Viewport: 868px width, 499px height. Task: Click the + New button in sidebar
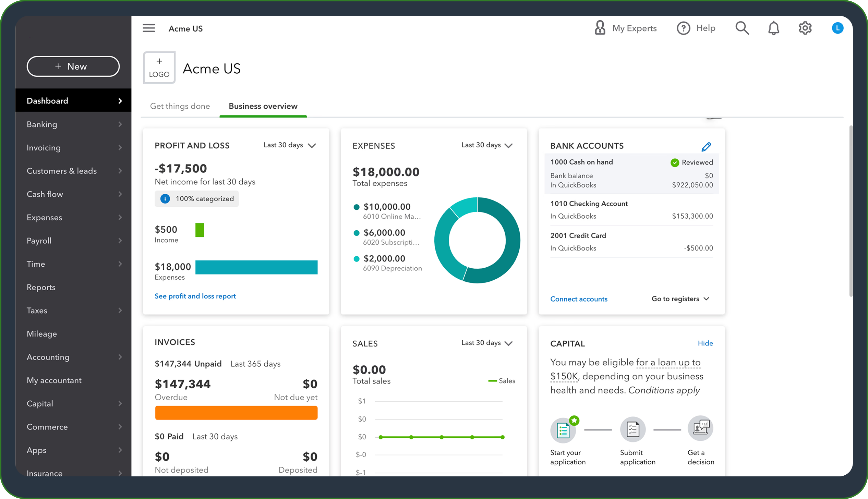pos(73,66)
